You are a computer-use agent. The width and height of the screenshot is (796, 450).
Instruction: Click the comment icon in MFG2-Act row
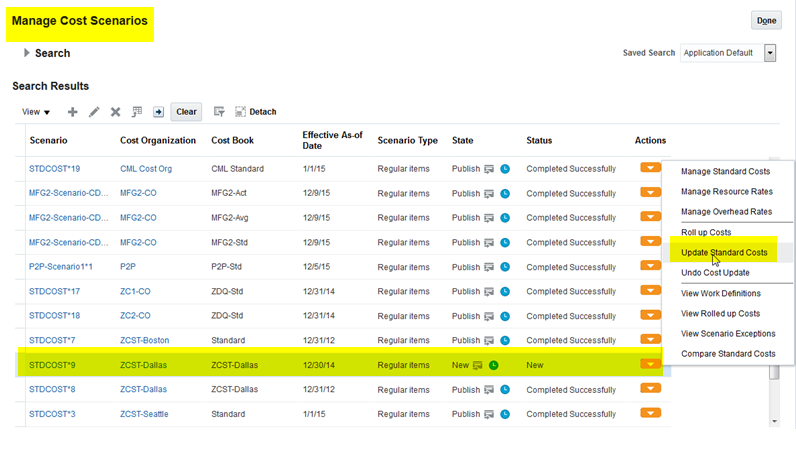tap(489, 194)
